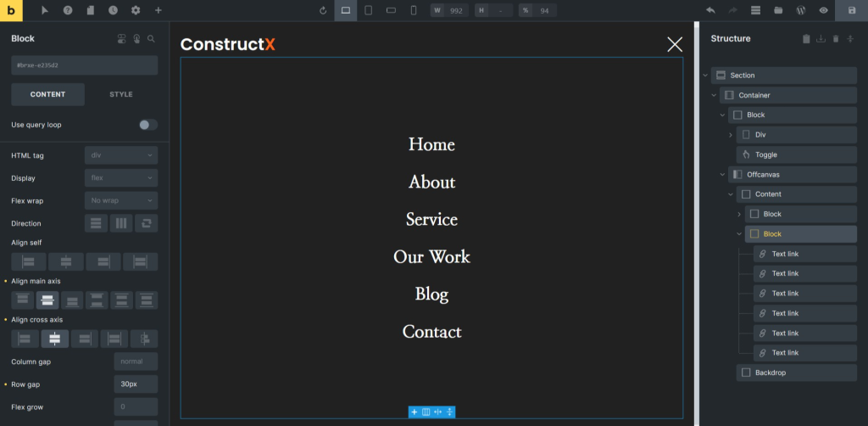
Task: Click the Column gap field
Action: coord(136,362)
